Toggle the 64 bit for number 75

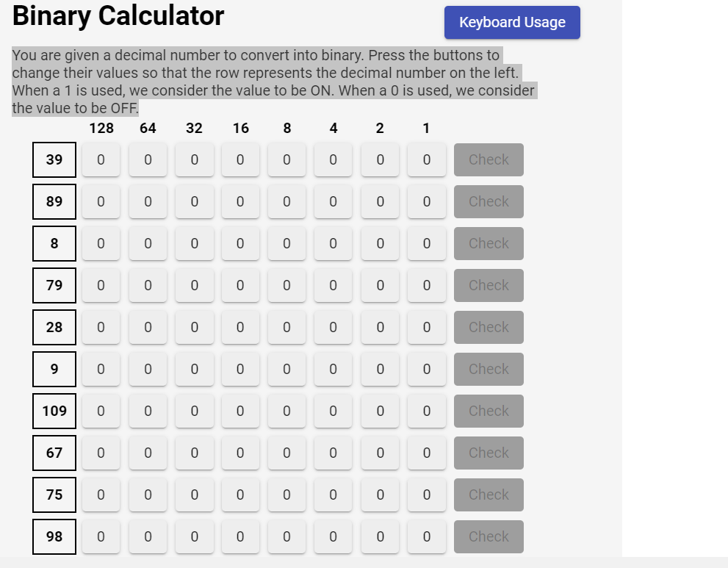(148, 495)
